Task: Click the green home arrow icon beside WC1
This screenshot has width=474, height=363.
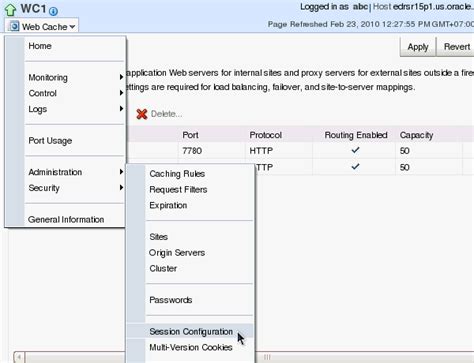Action: tap(11, 10)
